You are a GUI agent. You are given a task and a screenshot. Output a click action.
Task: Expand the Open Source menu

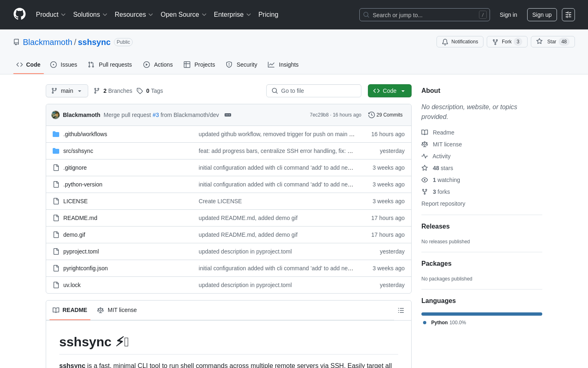pyautogui.click(x=184, y=15)
